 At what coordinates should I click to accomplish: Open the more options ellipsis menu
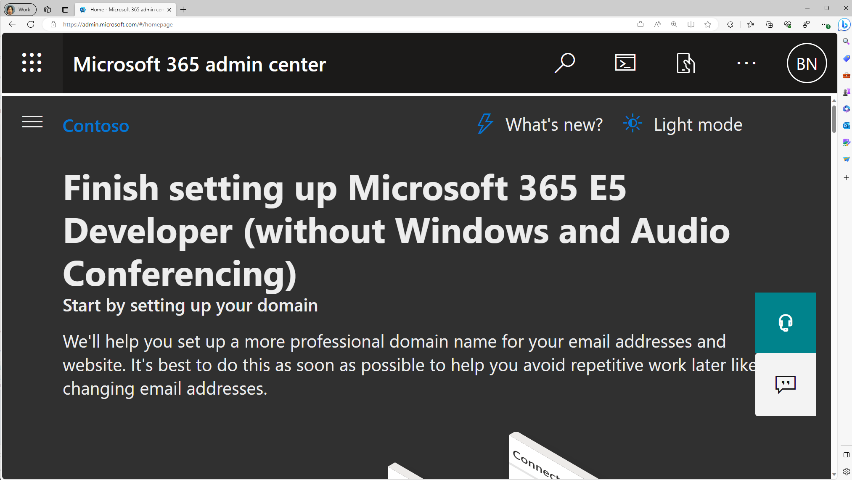click(746, 64)
